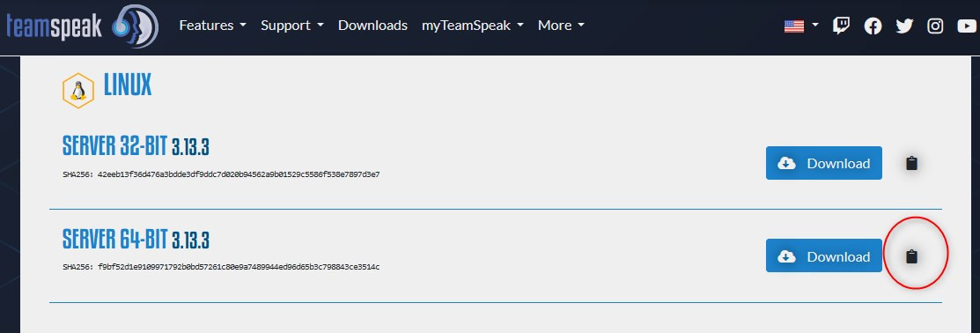This screenshot has width=980, height=333.
Task: Click the Linux penguin icon
Action: coord(78,91)
